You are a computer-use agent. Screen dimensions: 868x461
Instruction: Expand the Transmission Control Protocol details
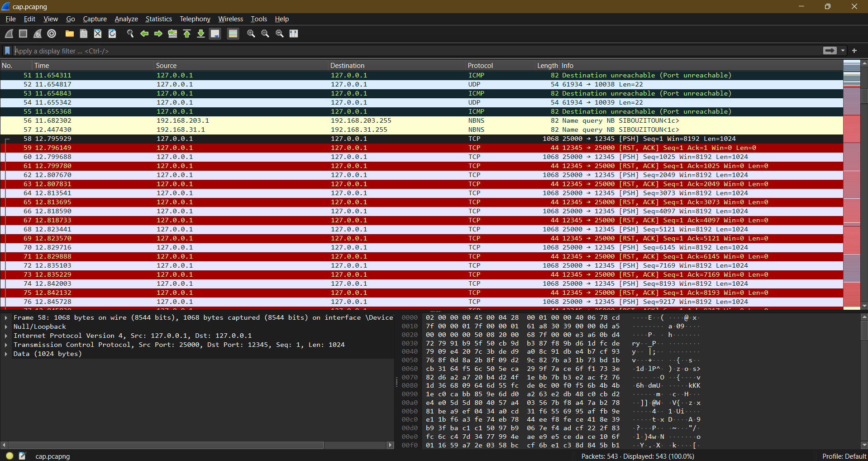[x=6, y=345]
